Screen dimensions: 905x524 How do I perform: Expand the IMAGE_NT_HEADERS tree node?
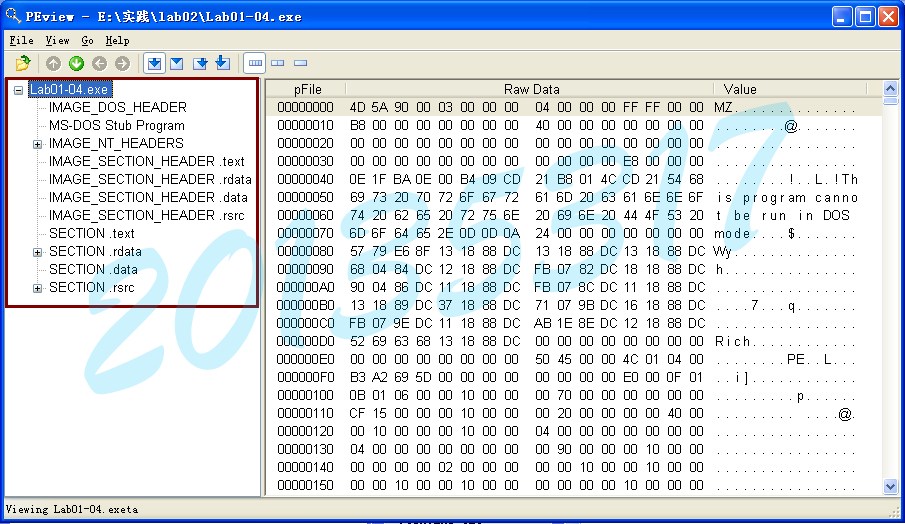(x=37, y=144)
